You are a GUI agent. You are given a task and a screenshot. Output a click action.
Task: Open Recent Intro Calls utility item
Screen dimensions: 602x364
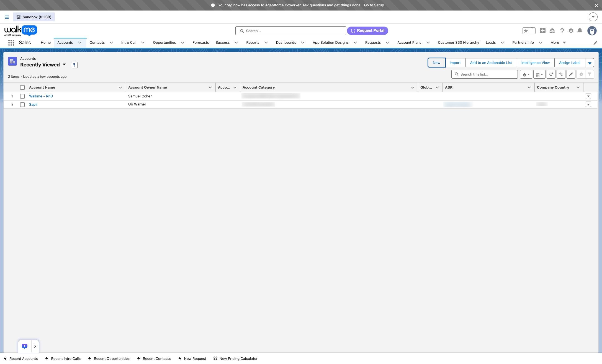63,359
